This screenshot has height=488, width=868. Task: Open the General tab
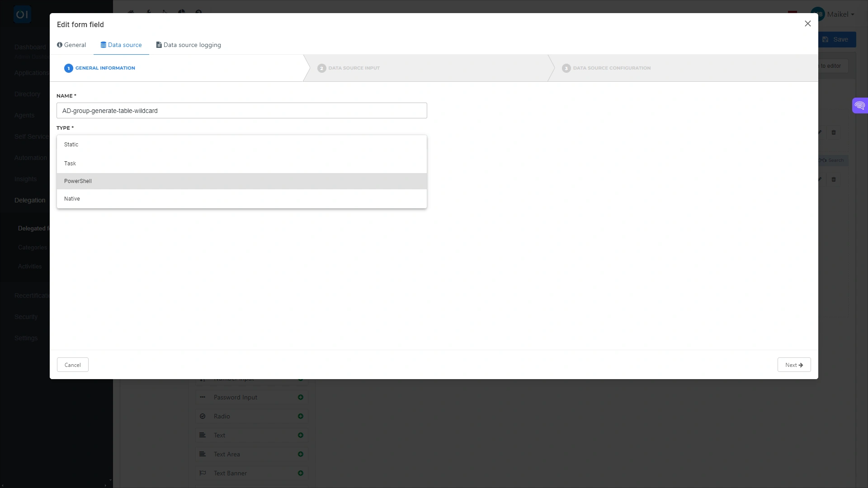coord(71,45)
